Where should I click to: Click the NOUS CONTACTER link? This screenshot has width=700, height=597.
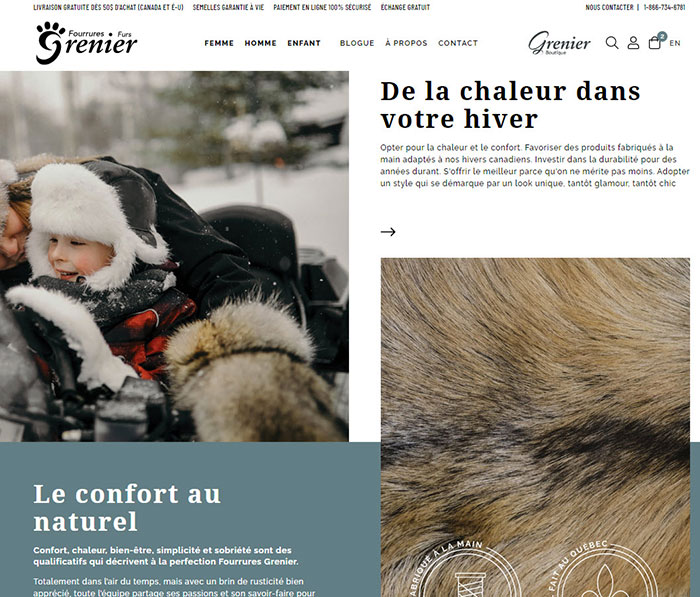click(x=609, y=7)
